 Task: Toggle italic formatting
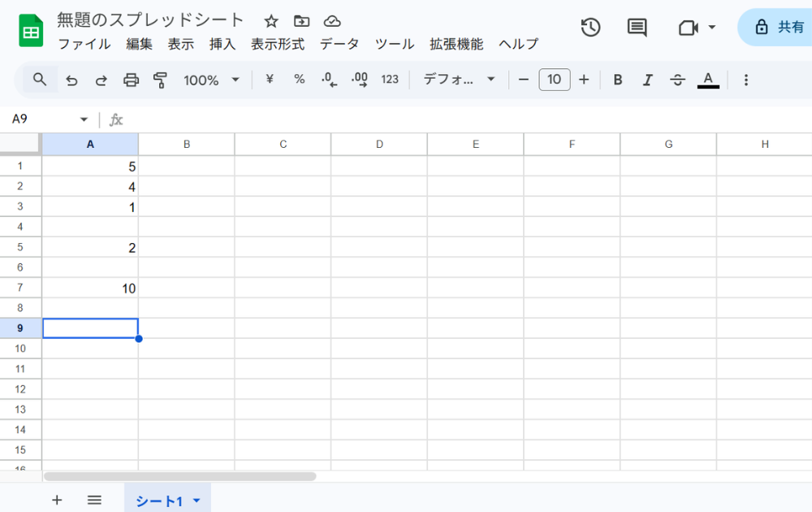point(647,80)
